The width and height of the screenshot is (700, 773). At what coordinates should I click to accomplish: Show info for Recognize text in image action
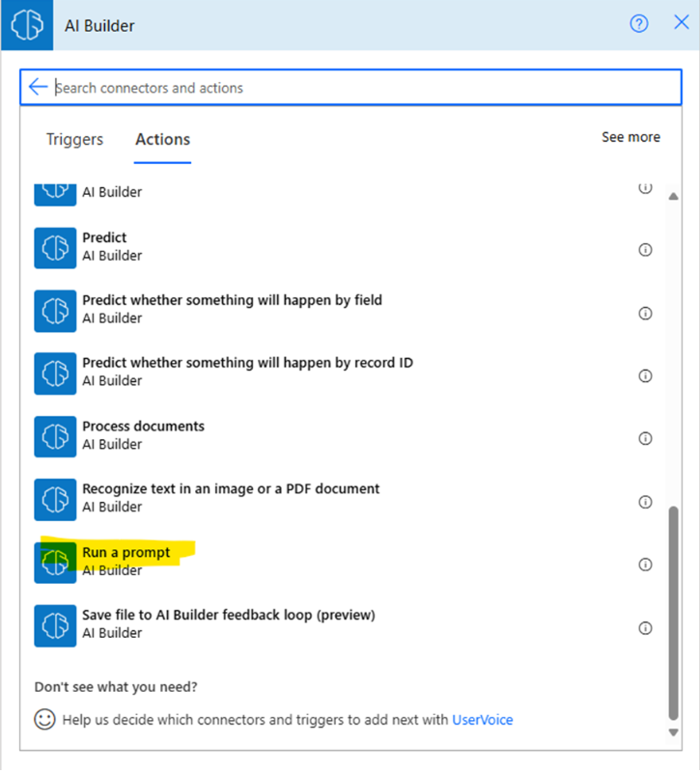pos(645,502)
